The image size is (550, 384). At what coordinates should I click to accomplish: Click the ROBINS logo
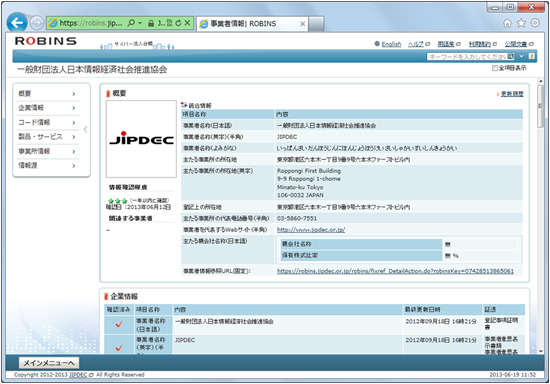(x=46, y=41)
